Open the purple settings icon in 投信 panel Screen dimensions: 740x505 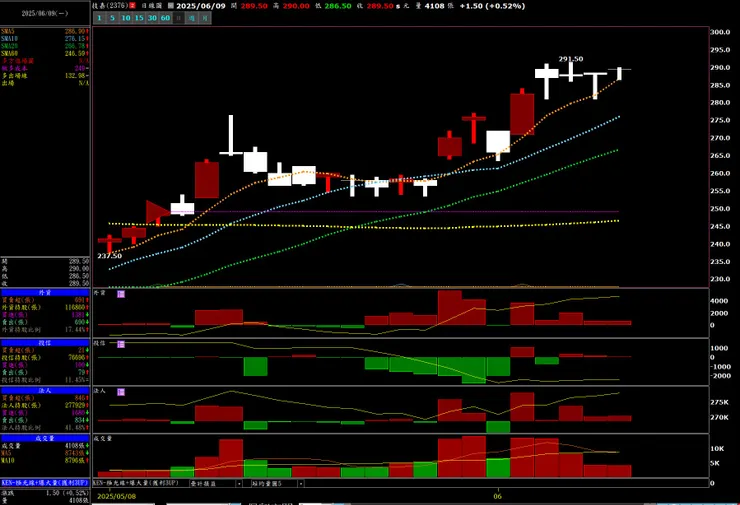coord(121,344)
